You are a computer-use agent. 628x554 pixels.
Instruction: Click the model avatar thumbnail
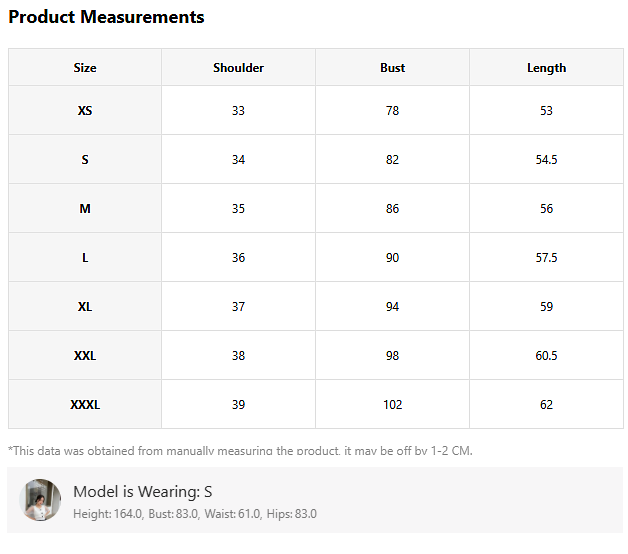pyautogui.click(x=42, y=500)
